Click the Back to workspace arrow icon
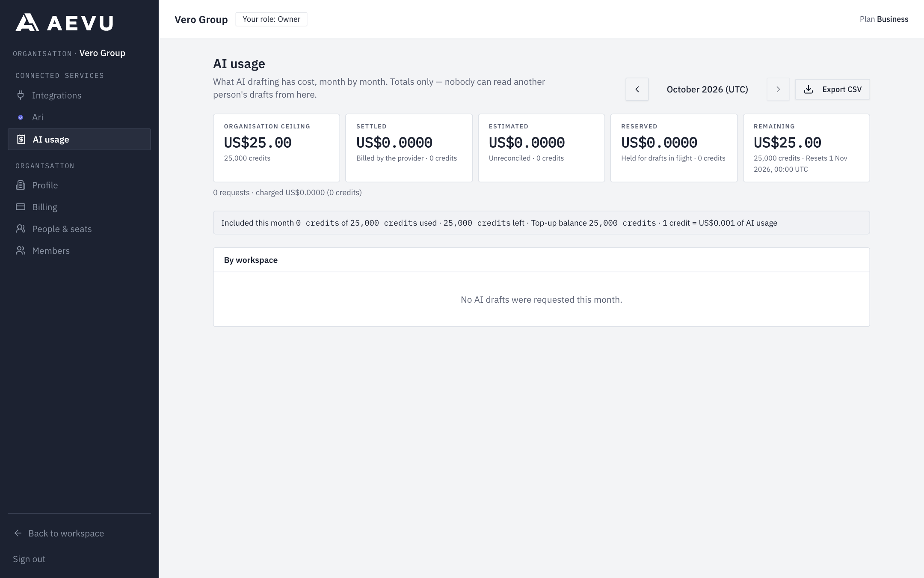 pos(18,533)
